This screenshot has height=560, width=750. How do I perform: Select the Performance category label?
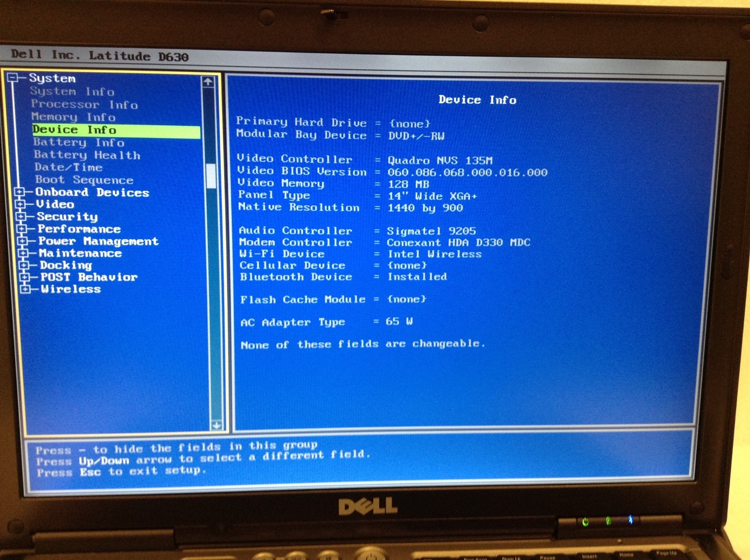point(79,229)
